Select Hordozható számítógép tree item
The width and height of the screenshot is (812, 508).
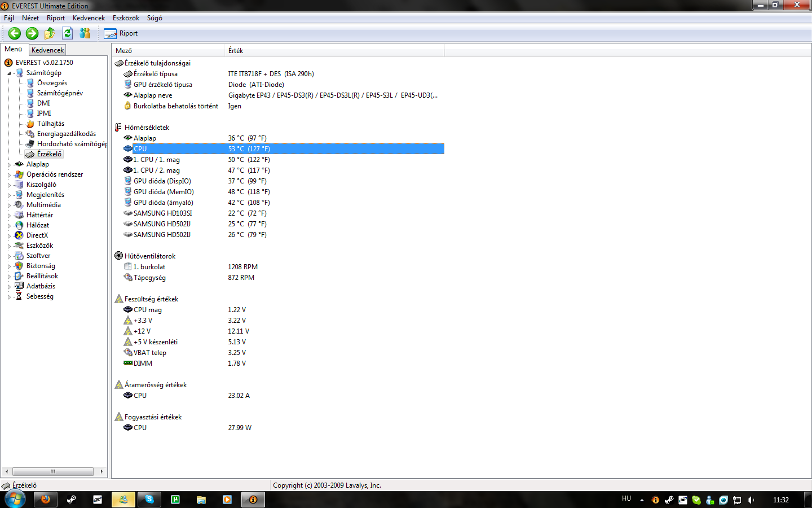tap(72, 144)
